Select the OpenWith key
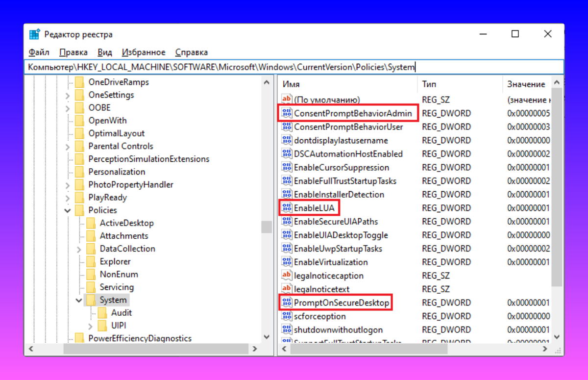 107,120
